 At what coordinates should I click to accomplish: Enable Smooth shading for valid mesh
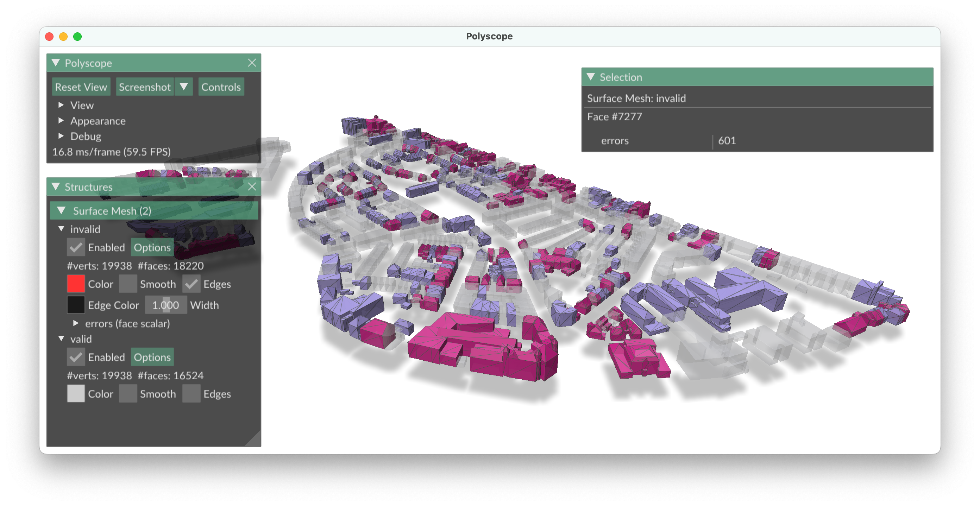click(128, 394)
